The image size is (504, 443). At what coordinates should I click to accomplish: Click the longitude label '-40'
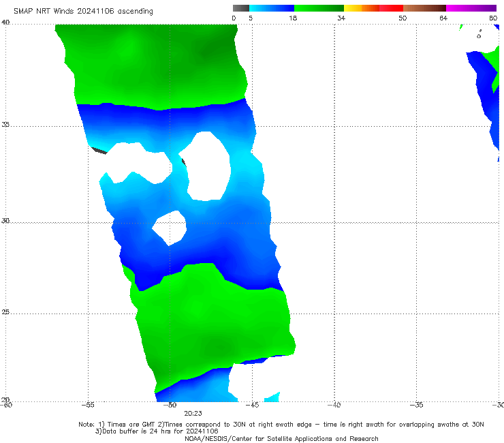(x=334, y=405)
